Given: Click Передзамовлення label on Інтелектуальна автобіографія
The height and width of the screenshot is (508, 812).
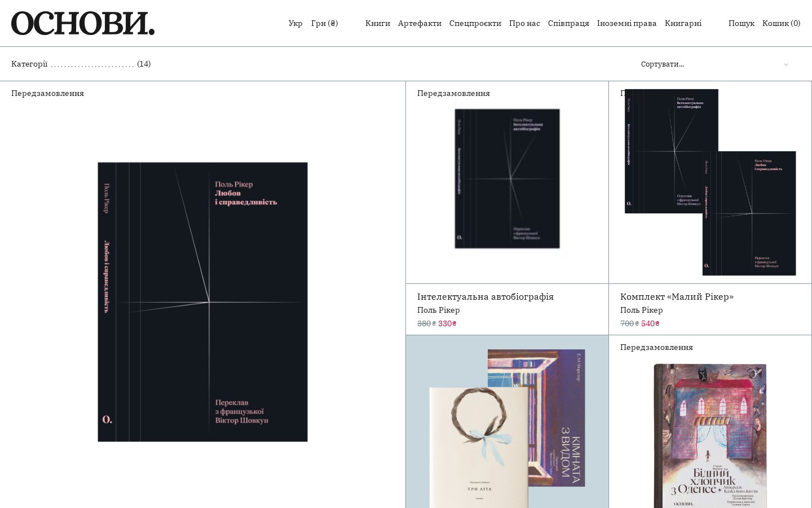Looking at the screenshot, I should click(453, 93).
